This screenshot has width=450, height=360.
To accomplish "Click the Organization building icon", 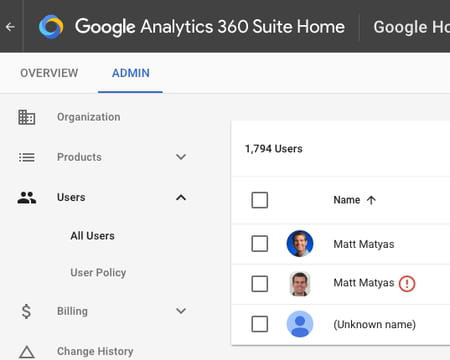I will tap(27, 117).
